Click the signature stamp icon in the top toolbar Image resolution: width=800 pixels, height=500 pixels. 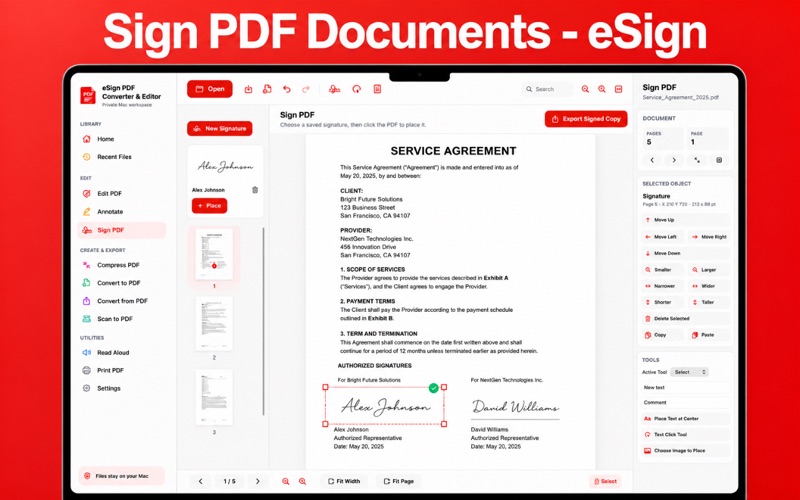[x=335, y=89]
